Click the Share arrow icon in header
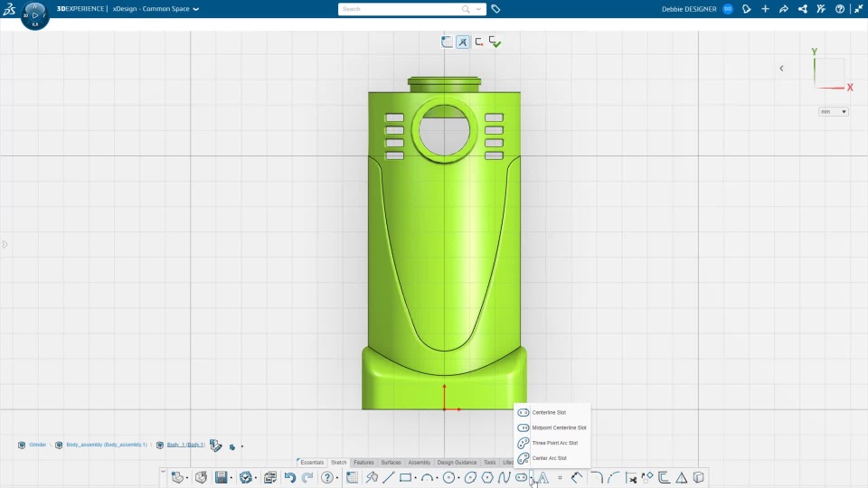 (x=783, y=9)
